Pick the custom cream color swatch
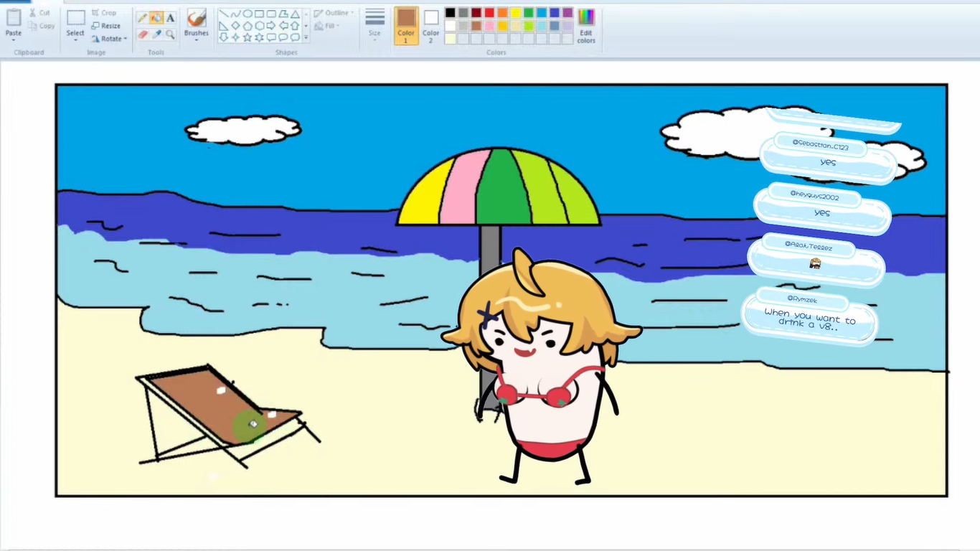Viewport: 980px width, 551px height. click(450, 39)
